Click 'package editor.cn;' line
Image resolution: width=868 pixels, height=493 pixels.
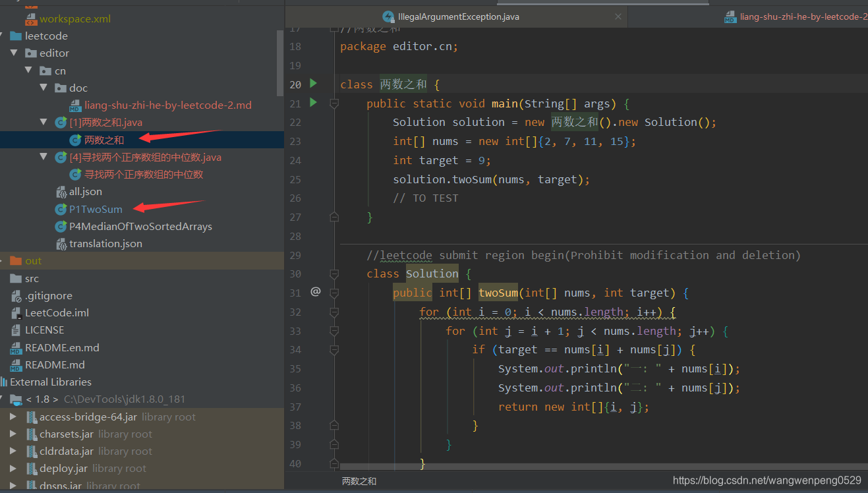[x=399, y=46]
